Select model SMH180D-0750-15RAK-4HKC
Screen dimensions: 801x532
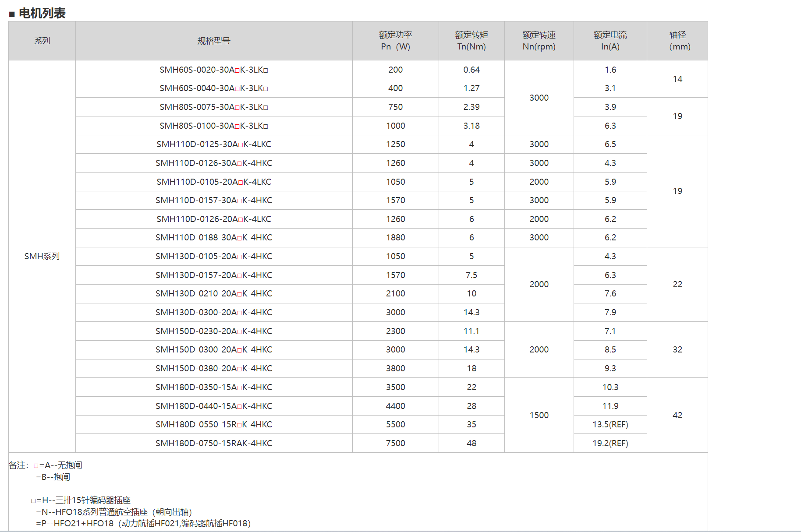coord(214,443)
